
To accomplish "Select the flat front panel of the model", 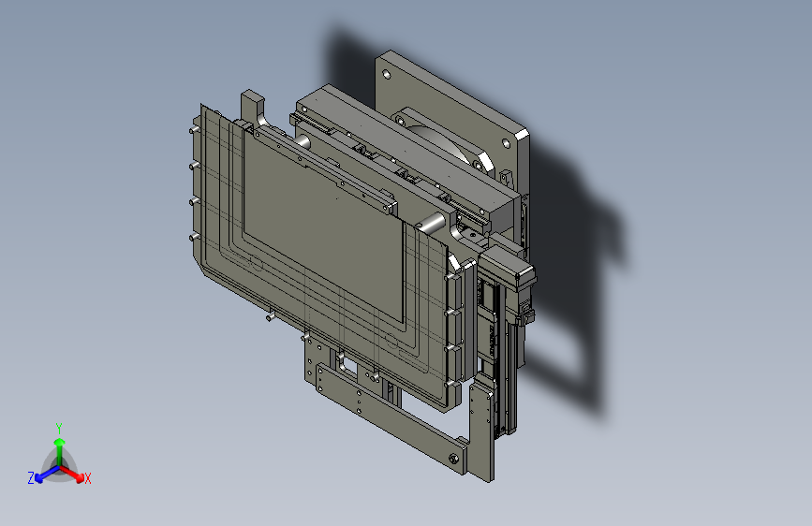I will (324, 226).
